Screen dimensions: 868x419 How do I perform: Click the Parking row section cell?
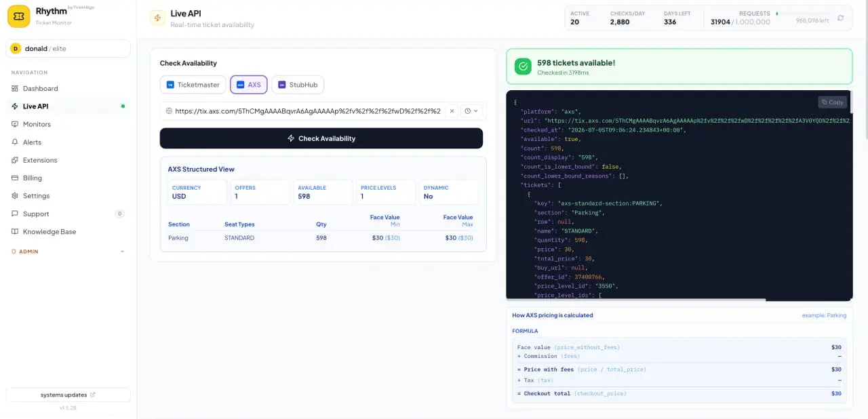point(178,238)
